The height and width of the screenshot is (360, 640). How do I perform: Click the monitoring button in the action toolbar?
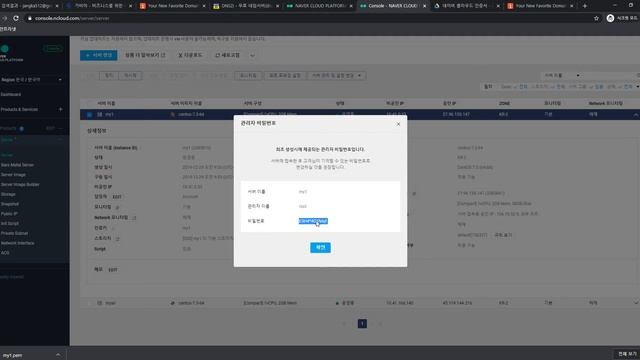pos(248,76)
